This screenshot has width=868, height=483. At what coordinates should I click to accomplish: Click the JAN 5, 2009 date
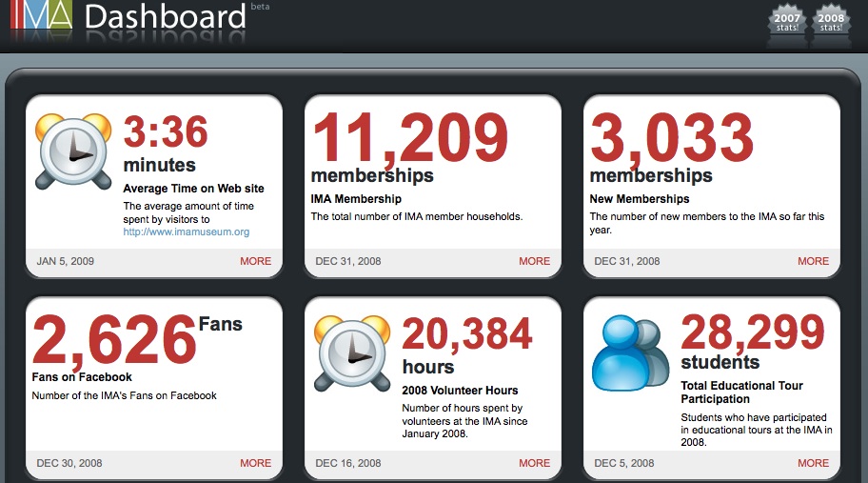66,261
